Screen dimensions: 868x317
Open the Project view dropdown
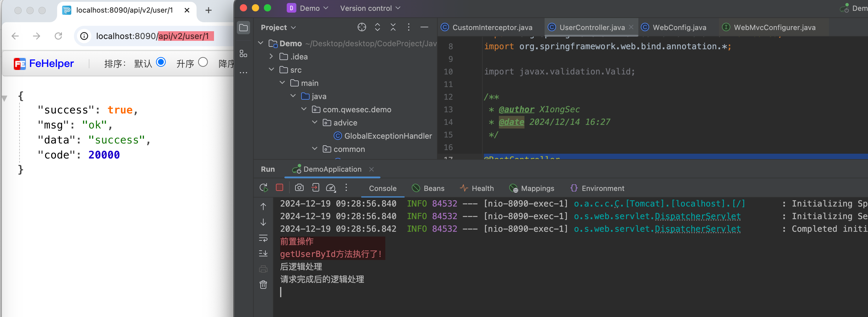[x=278, y=27]
